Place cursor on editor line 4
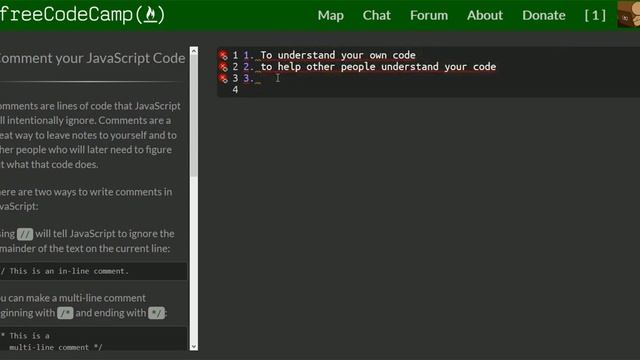 pyautogui.click(x=441, y=90)
